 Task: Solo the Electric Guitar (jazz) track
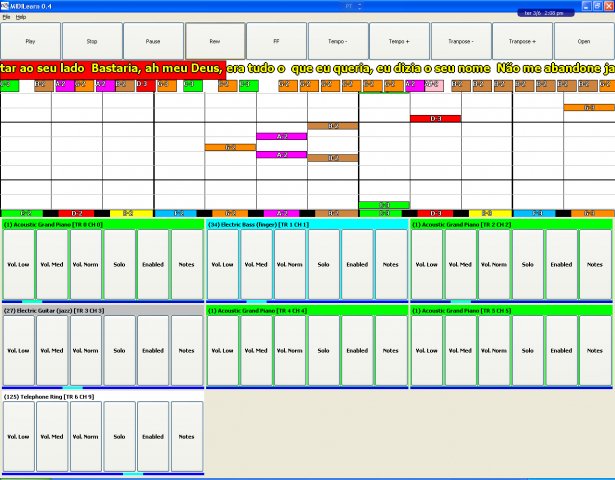coord(120,351)
